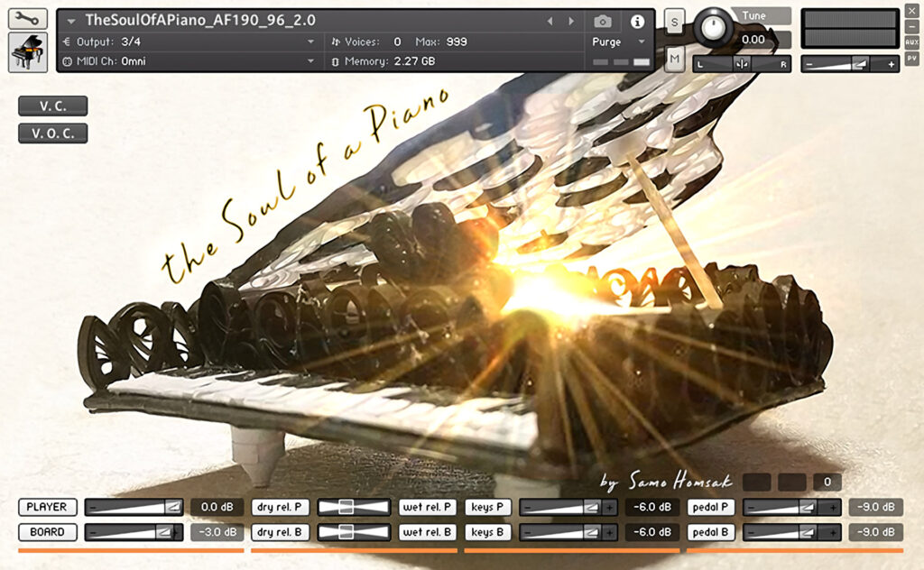Mute the instrument with M button
Viewport: 924px width, 570px height.
(x=674, y=60)
